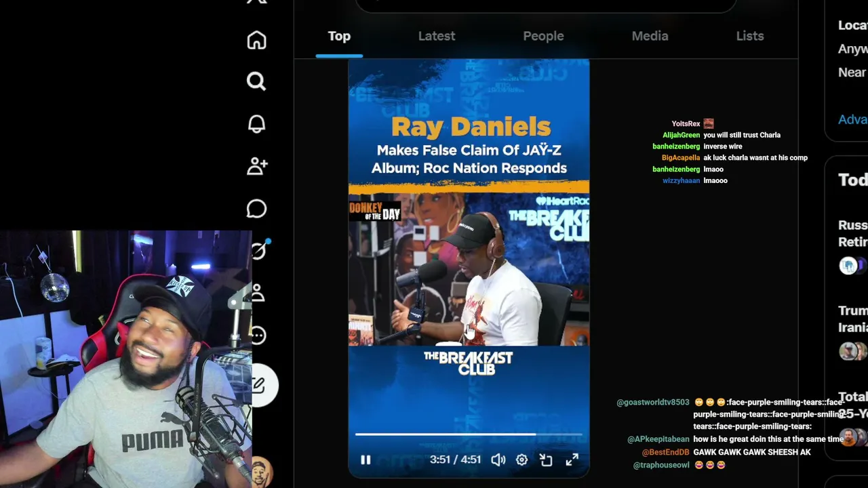Open Notifications bell icon
This screenshot has height=488, width=868.
pos(256,124)
